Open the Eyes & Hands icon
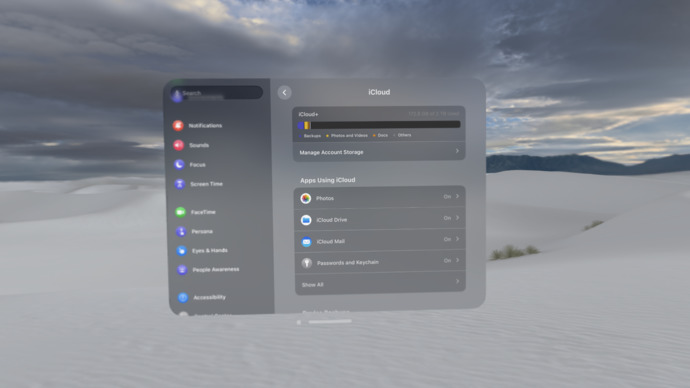This screenshot has width=690, height=388. pyautogui.click(x=181, y=250)
